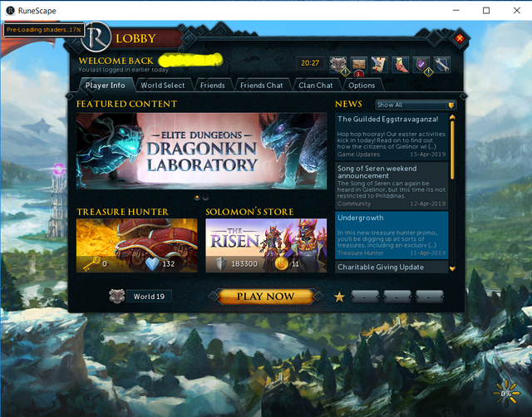Click the Pre-Loading shaders progress indicator
The image size is (532, 417).
tap(44, 30)
